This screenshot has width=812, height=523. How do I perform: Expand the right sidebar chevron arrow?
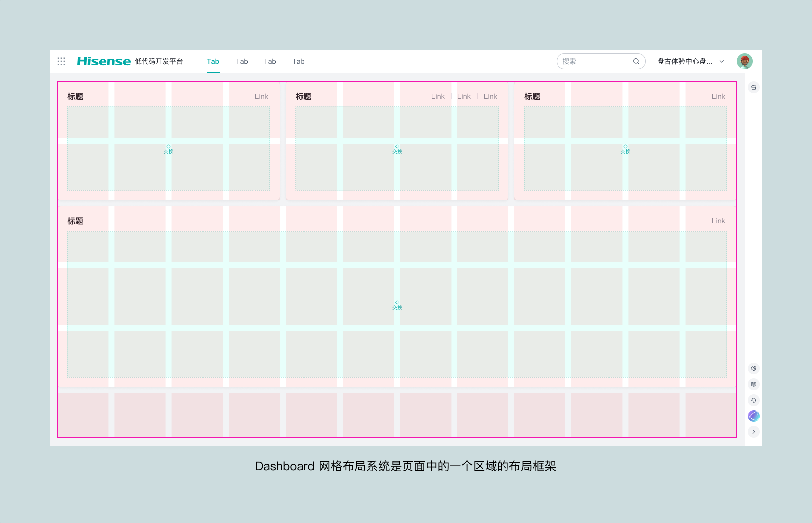pos(754,432)
